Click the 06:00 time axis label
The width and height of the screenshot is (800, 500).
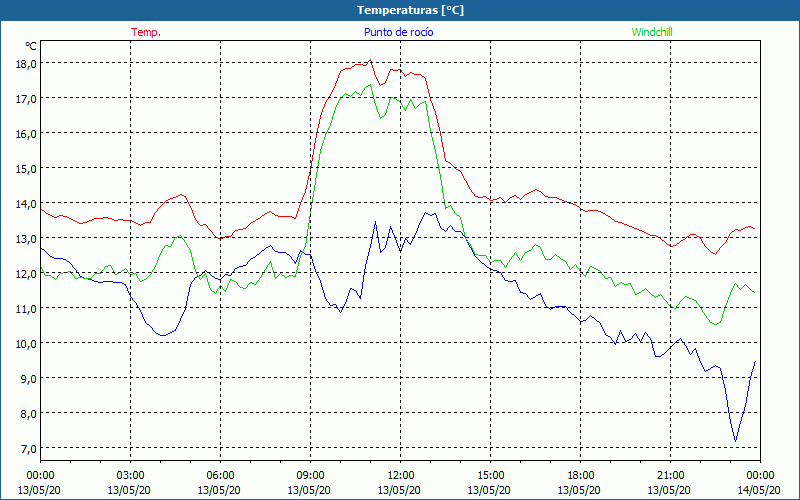[x=220, y=476]
